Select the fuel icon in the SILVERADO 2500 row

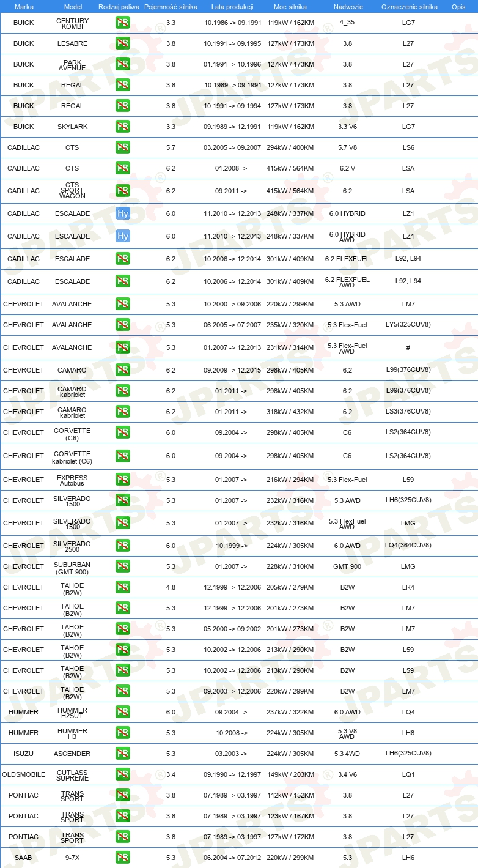click(123, 546)
